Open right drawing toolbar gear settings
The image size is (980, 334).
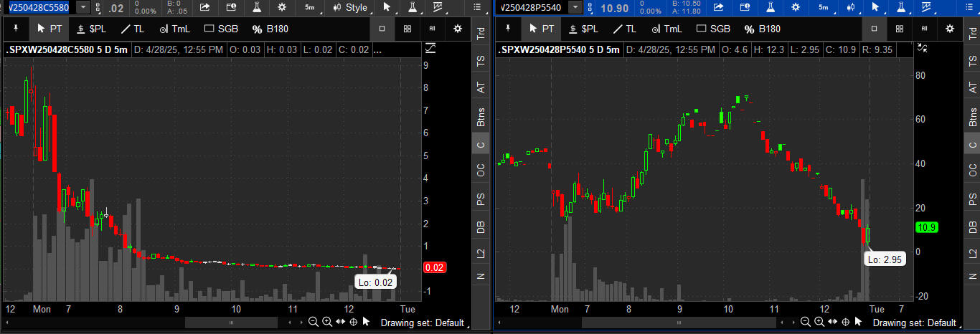(950, 29)
